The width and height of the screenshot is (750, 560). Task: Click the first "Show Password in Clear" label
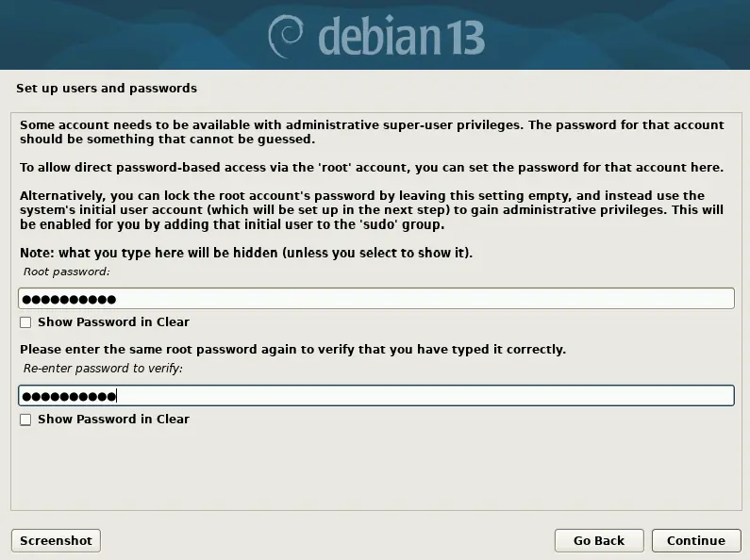(113, 322)
